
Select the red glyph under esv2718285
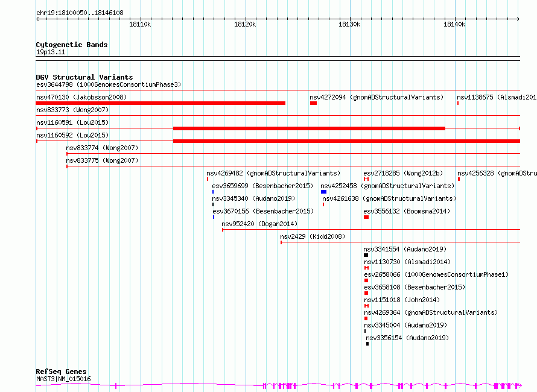pos(366,179)
